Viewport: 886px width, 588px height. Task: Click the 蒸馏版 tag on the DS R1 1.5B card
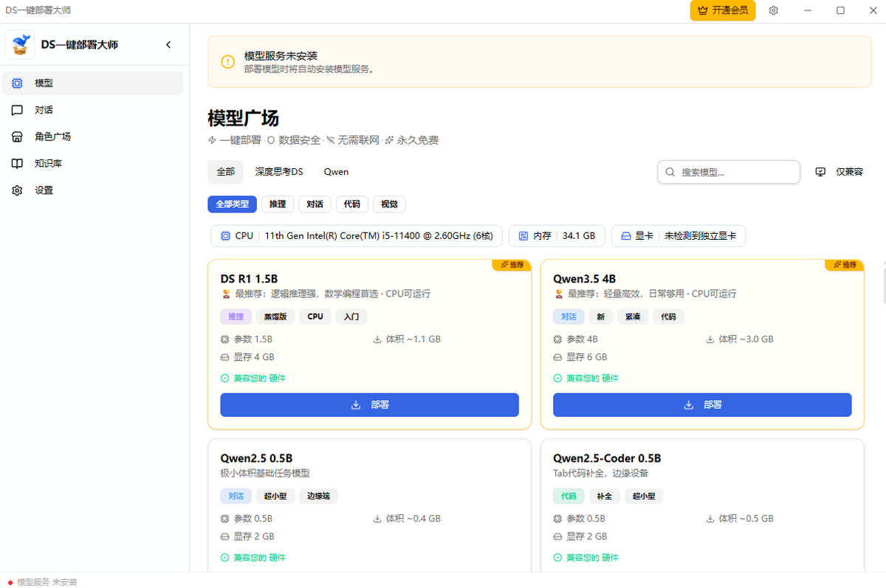coord(275,317)
